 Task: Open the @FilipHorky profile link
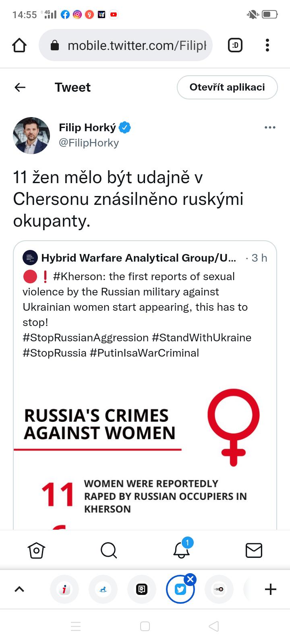[89, 143]
